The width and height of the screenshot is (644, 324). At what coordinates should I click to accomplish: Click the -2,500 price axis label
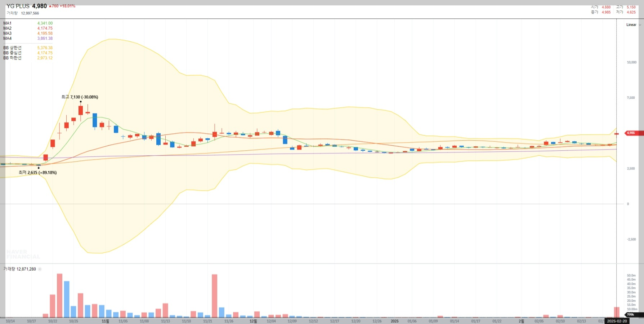click(x=631, y=239)
